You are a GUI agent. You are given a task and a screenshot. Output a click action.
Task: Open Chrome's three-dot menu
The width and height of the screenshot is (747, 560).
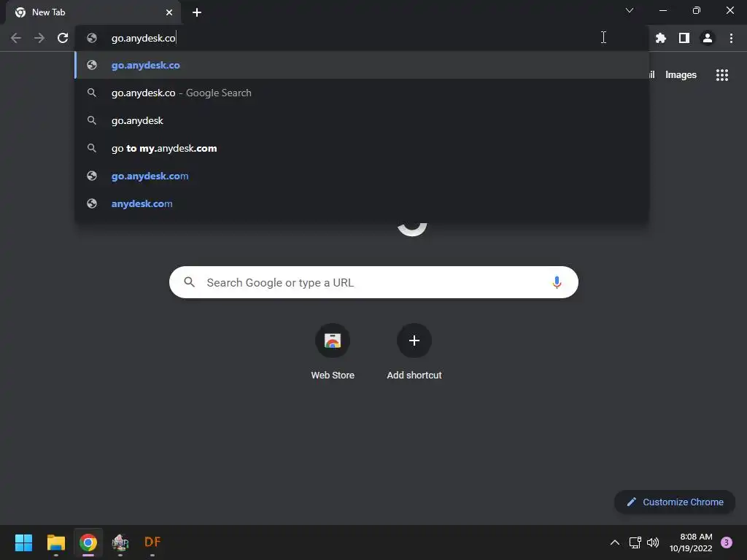(x=731, y=38)
